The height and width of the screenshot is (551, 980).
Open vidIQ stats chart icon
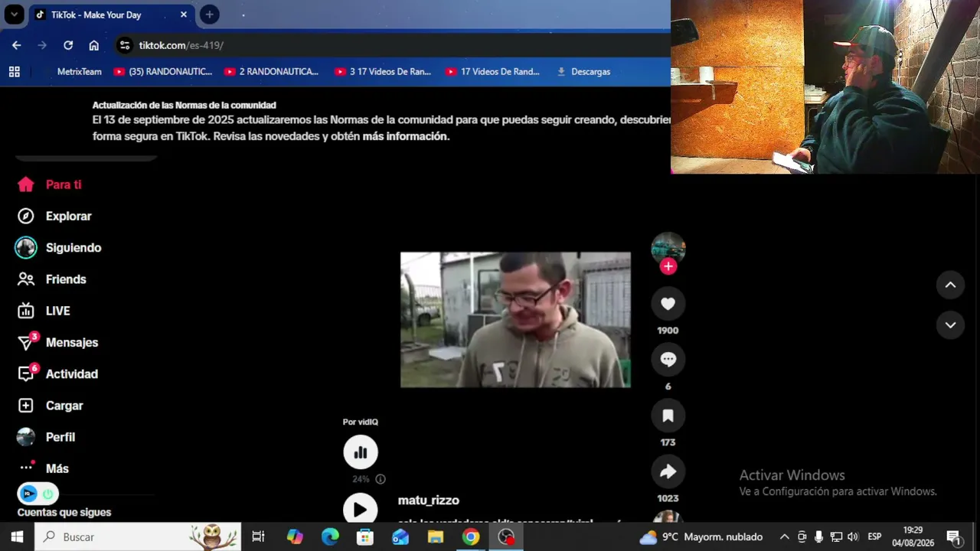click(361, 452)
